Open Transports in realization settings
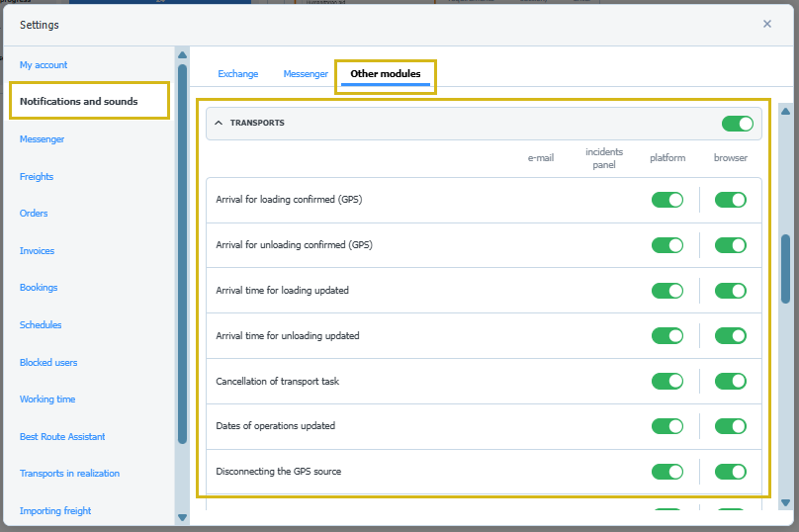 point(69,474)
